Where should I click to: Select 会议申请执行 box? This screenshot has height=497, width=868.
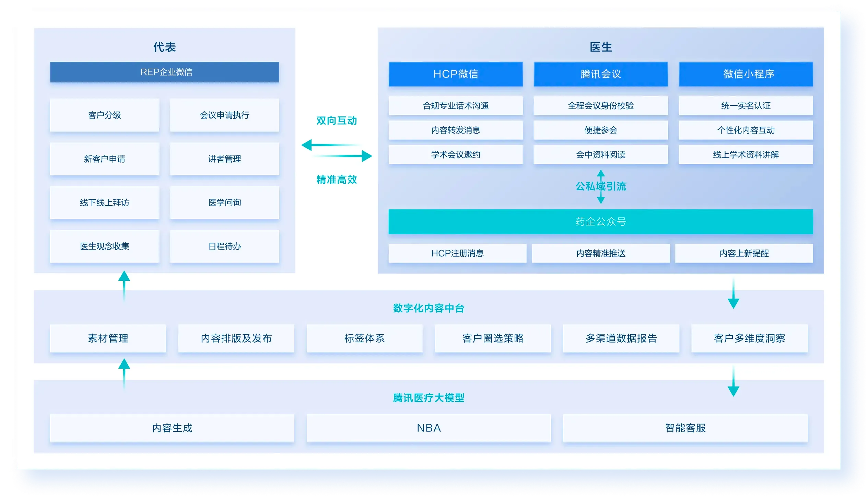(224, 115)
